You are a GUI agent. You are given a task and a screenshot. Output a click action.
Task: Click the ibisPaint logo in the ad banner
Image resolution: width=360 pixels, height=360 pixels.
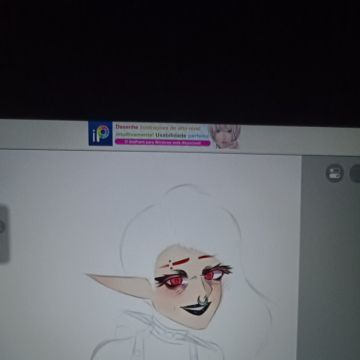[x=100, y=133]
